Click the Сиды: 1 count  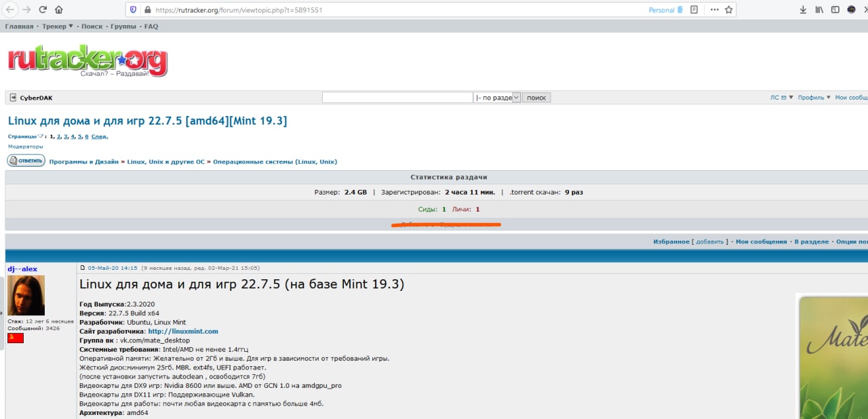[x=433, y=209]
